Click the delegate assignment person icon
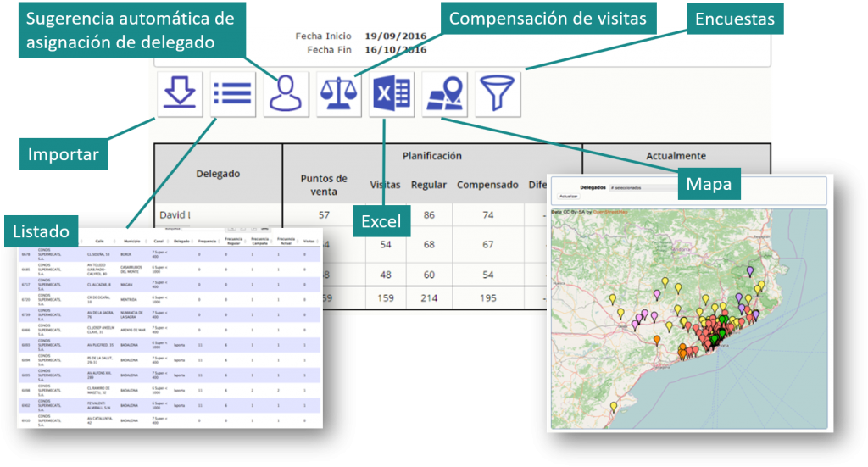This screenshot has width=868, height=467. (x=286, y=93)
